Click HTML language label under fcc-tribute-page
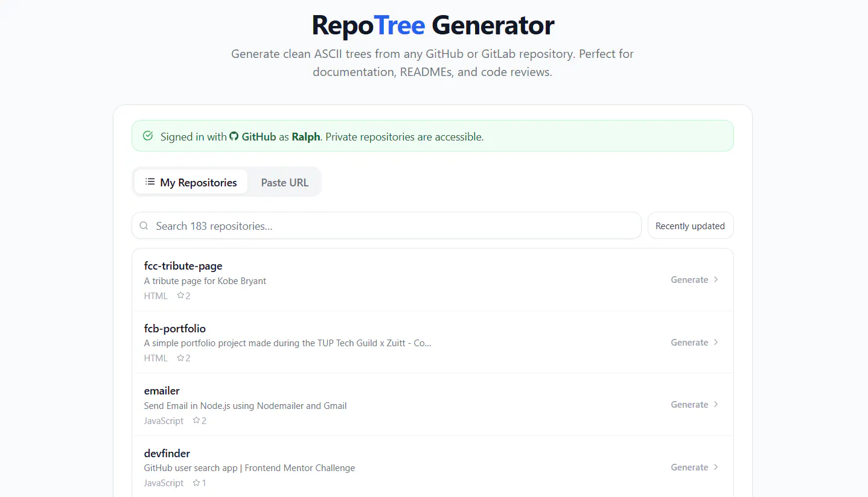Screen dimensions: 868x497 [156, 296]
